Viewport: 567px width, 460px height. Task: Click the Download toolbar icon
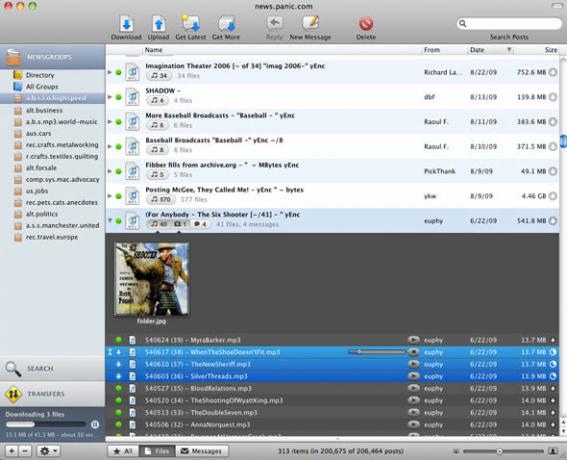[x=126, y=24]
